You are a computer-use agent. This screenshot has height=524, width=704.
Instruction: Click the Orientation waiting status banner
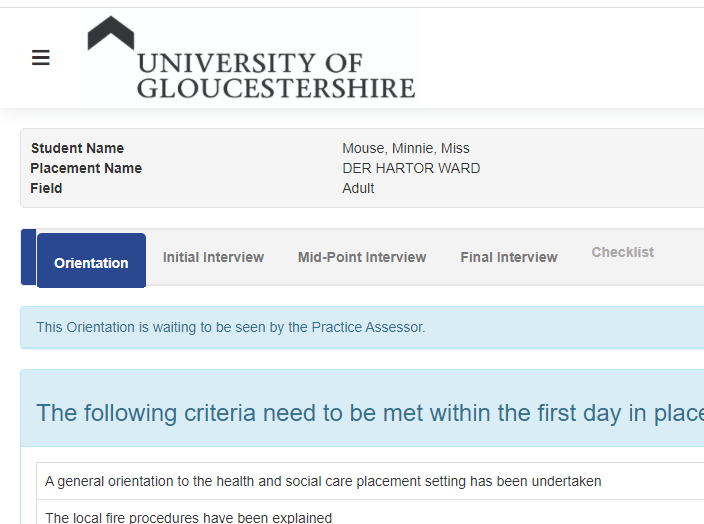pyautogui.click(x=230, y=327)
